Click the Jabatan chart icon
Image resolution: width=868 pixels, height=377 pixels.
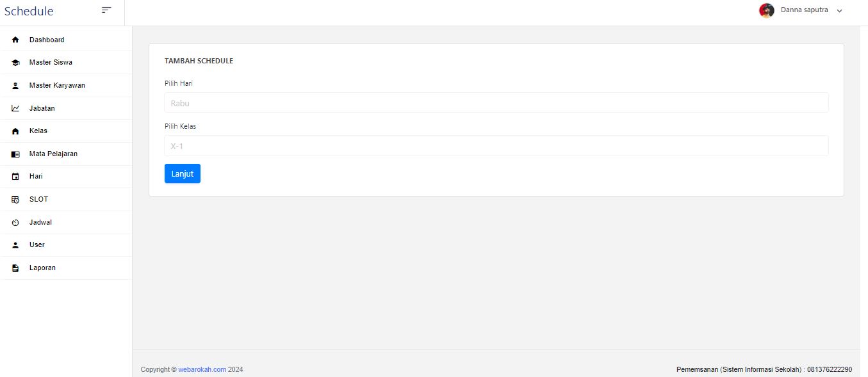click(x=15, y=108)
